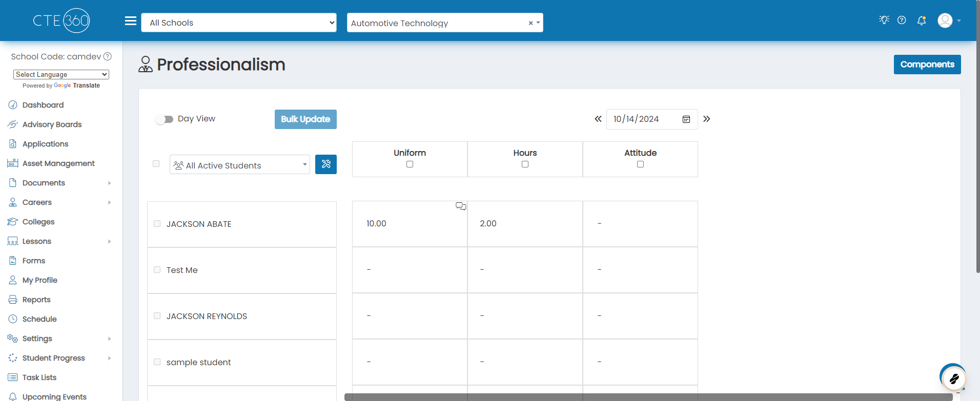Click the Forms sidebar icon
Screen dimensions: 980x401
13,261
